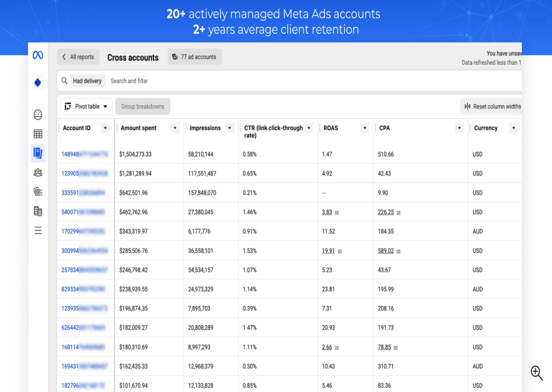
Task: Go back to All reports
Action: click(78, 57)
